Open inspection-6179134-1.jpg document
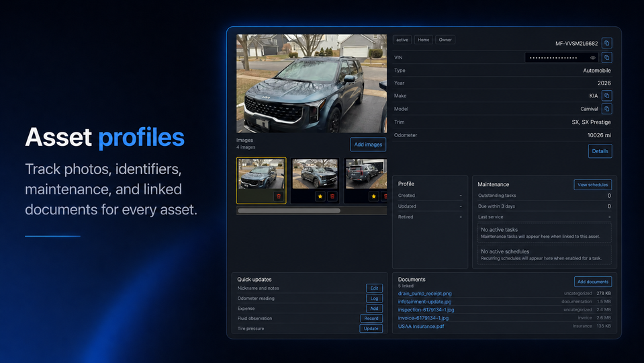 (x=426, y=309)
